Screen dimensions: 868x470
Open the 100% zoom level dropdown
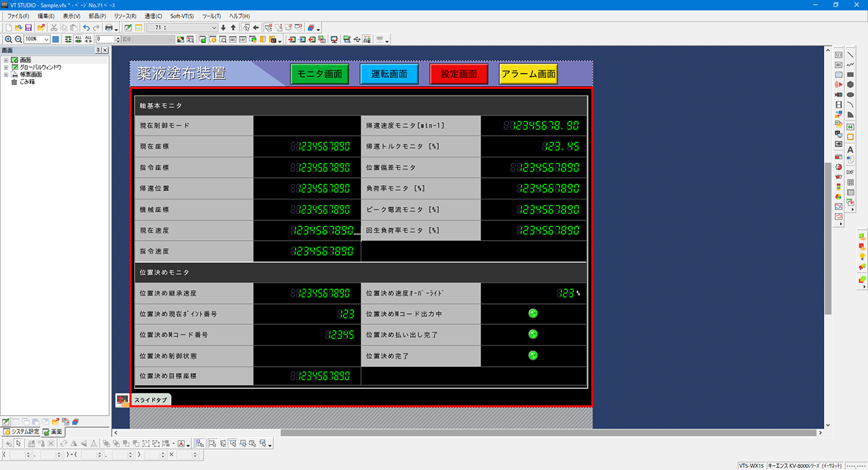(x=46, y=39)
